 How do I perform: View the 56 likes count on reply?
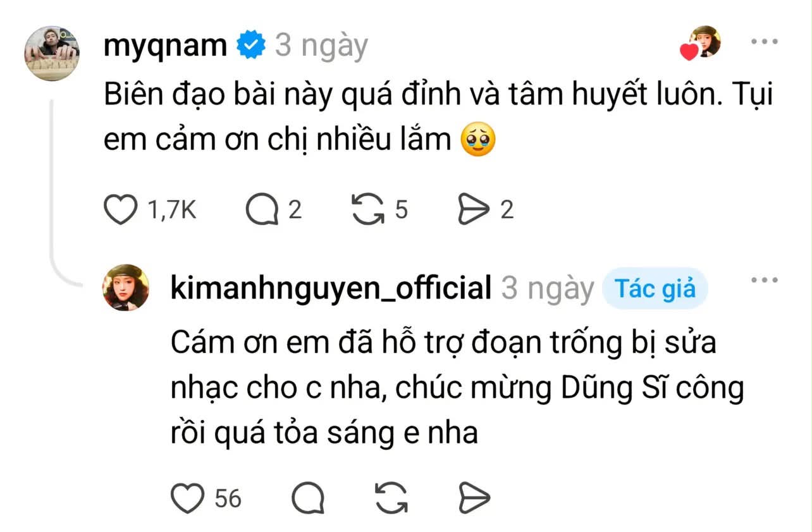click(228, 498)
